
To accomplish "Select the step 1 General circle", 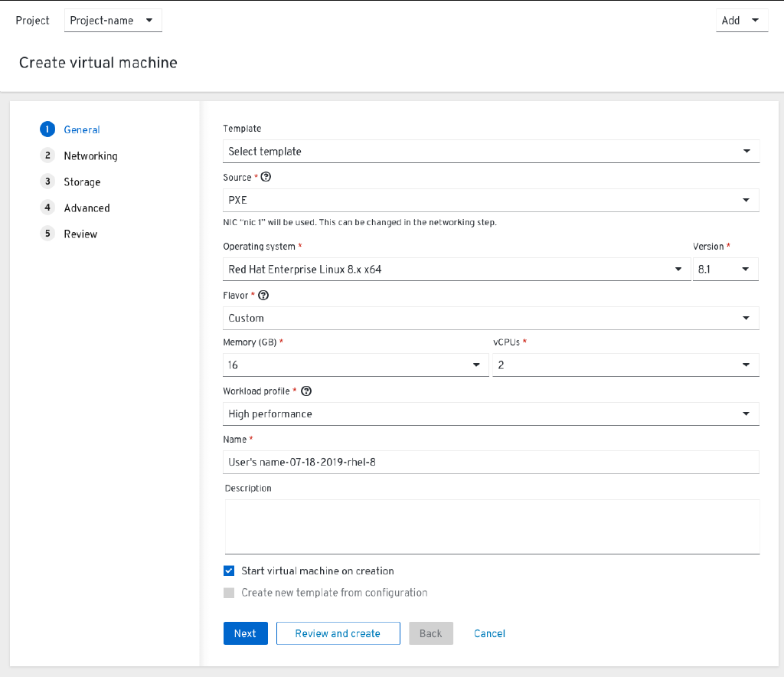I will [47, 129].
